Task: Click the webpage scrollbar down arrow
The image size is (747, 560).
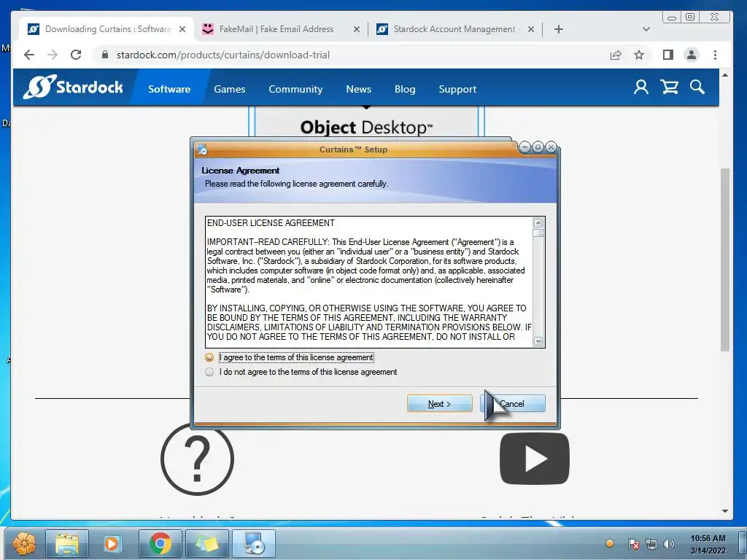Action: click(x=724, y=511)
